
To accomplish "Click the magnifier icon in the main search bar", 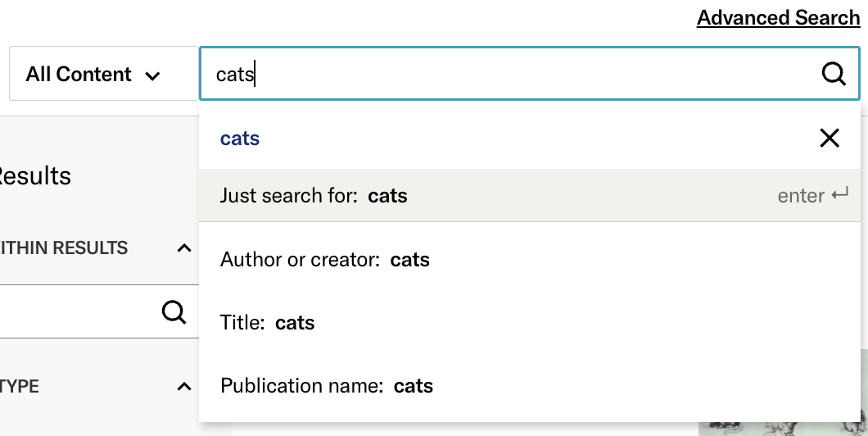I will tap(833, 75).
